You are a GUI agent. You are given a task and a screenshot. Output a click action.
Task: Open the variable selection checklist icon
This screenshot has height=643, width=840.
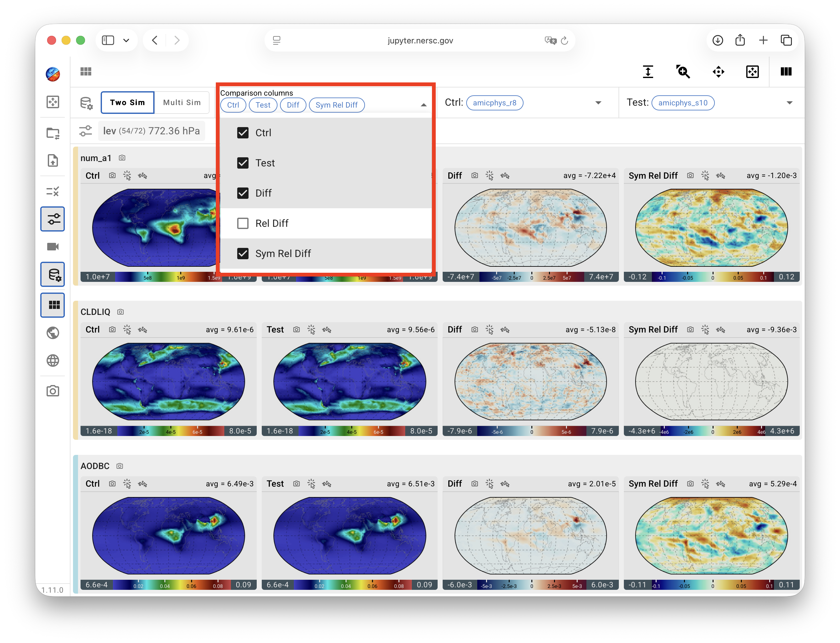pos(53,191)
